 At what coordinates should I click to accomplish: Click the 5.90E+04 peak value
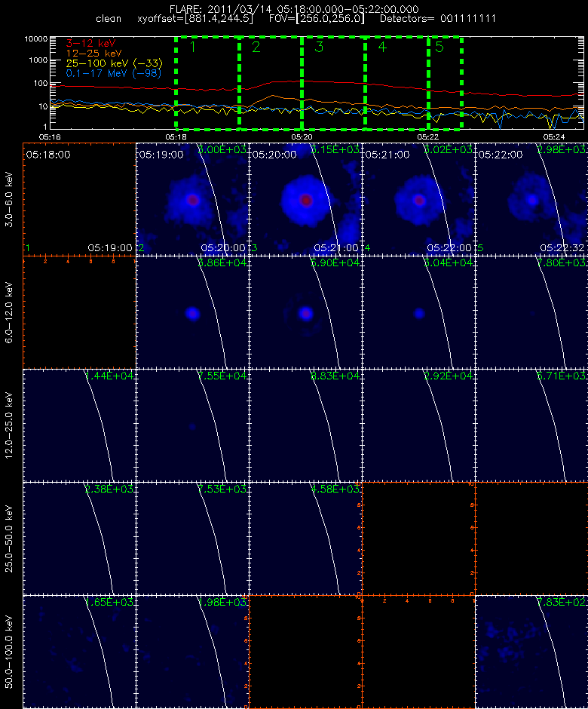coord(335,262)
